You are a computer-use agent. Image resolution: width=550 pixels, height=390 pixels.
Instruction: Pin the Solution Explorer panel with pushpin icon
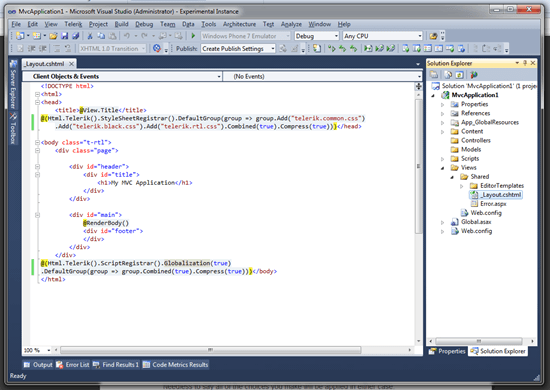point(525,63)
